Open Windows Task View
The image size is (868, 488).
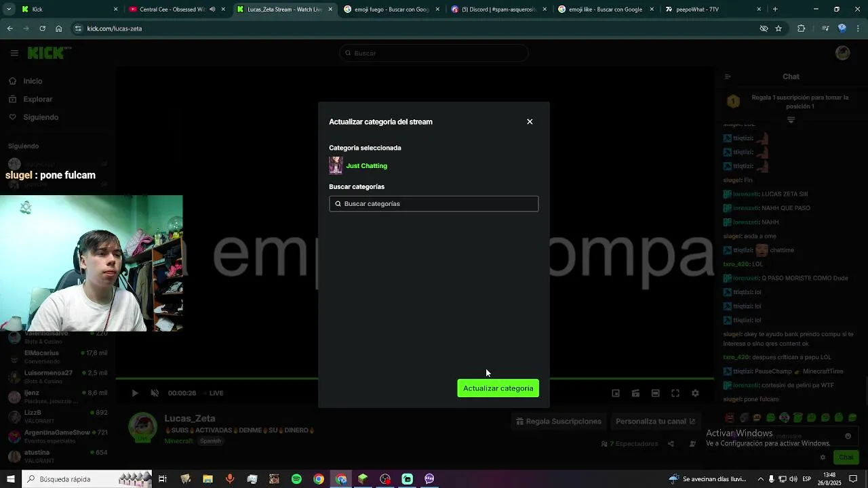[163, 479]
